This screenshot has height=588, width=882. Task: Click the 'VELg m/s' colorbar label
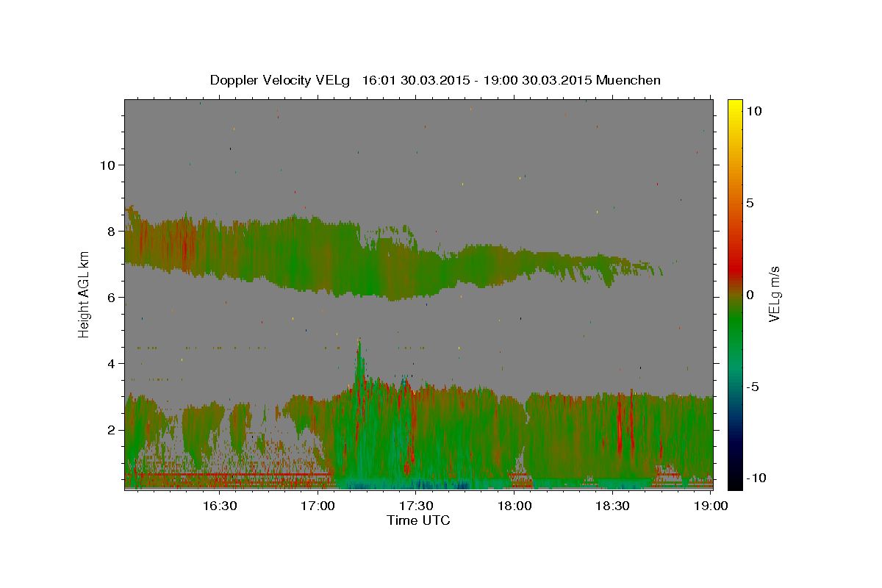[774, 295]
